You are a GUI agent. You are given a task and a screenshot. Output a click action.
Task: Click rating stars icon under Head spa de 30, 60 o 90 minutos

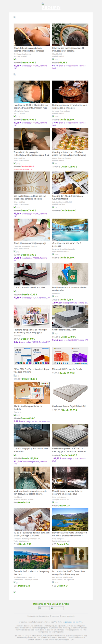(x=15, y=116)
